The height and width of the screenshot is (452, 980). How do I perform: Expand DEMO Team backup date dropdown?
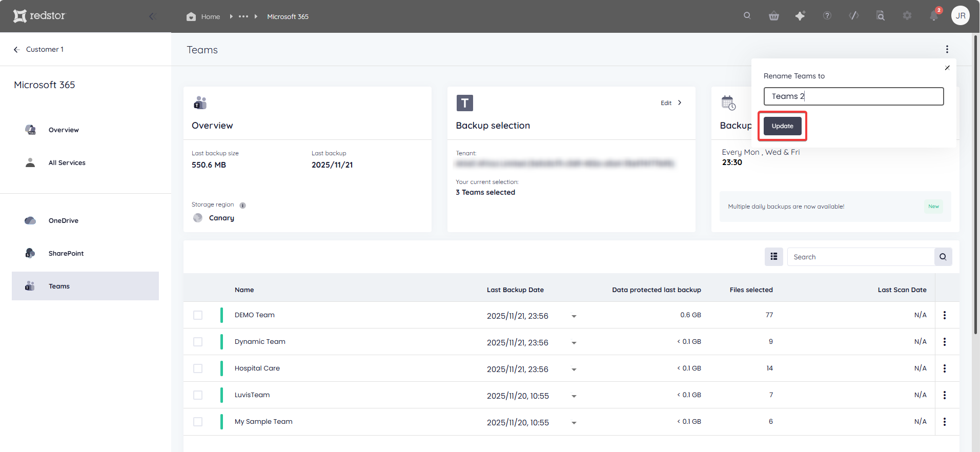tap(574, 316)
